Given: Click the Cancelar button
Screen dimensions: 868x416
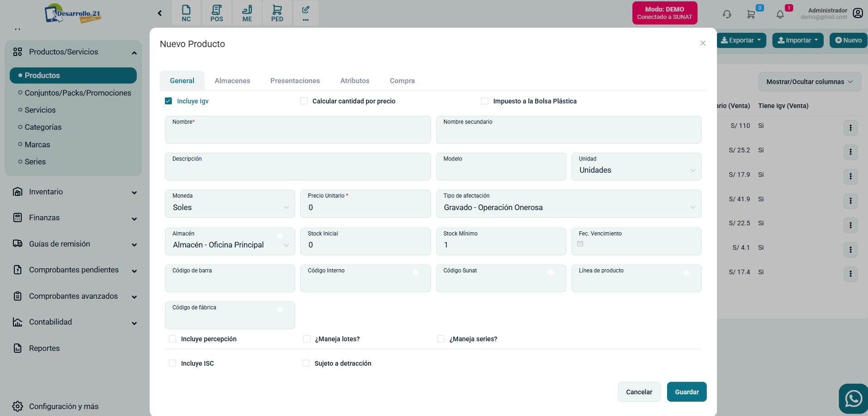Looking at the screenshot, I should pyautogui.click(x=639, y=392).
